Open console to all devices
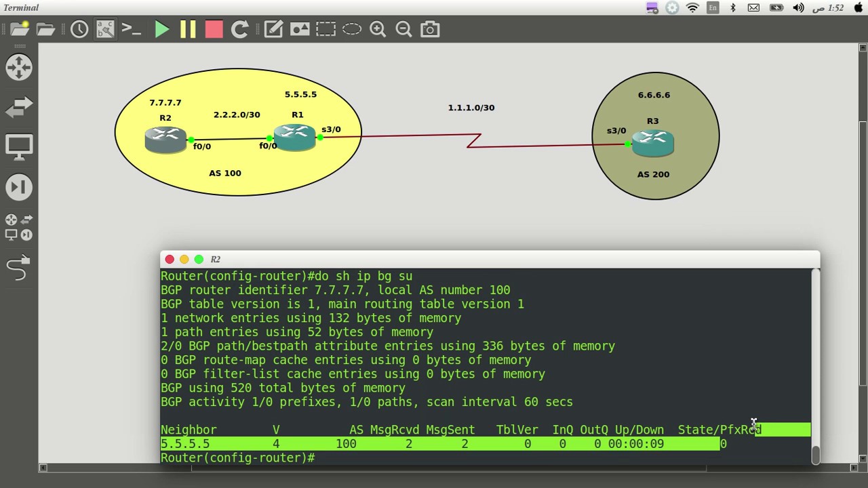 [131, 29]
